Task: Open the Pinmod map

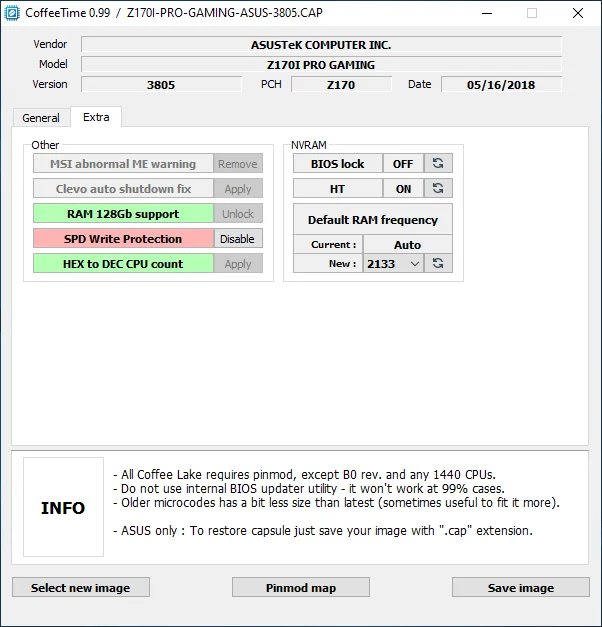Action: tap(301, 587)
